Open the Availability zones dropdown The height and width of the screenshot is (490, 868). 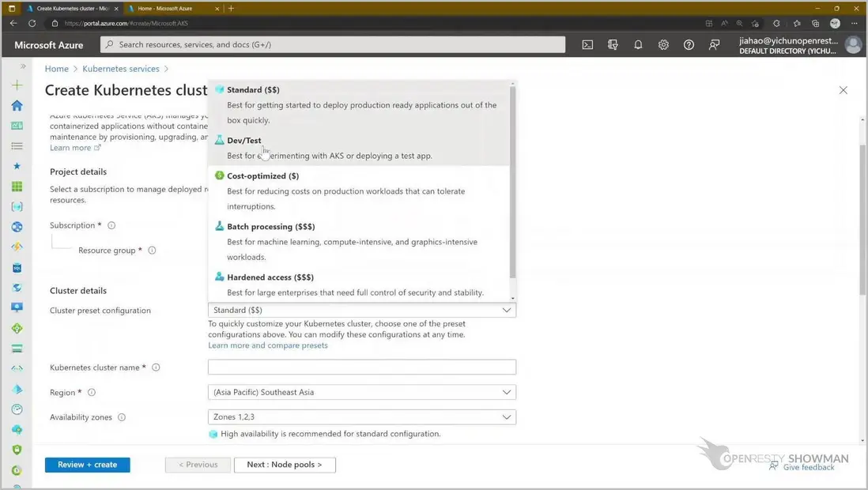coord(362,417)
